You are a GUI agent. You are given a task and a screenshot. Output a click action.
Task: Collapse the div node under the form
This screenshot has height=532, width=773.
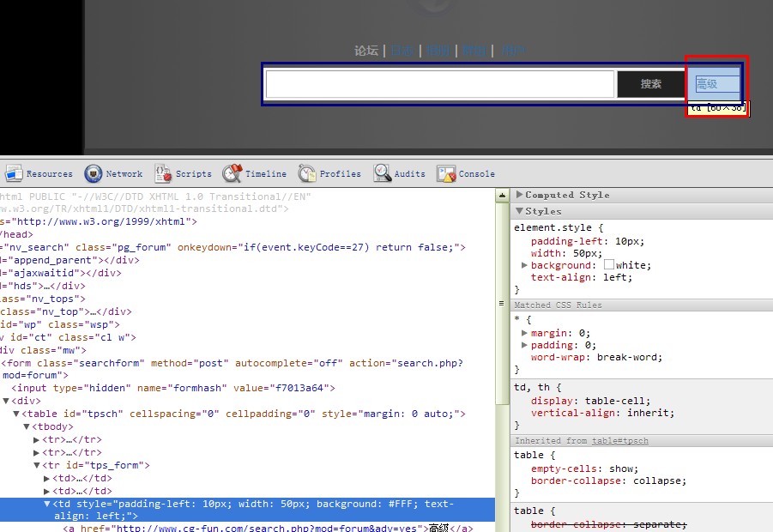[x=6, y=401]
